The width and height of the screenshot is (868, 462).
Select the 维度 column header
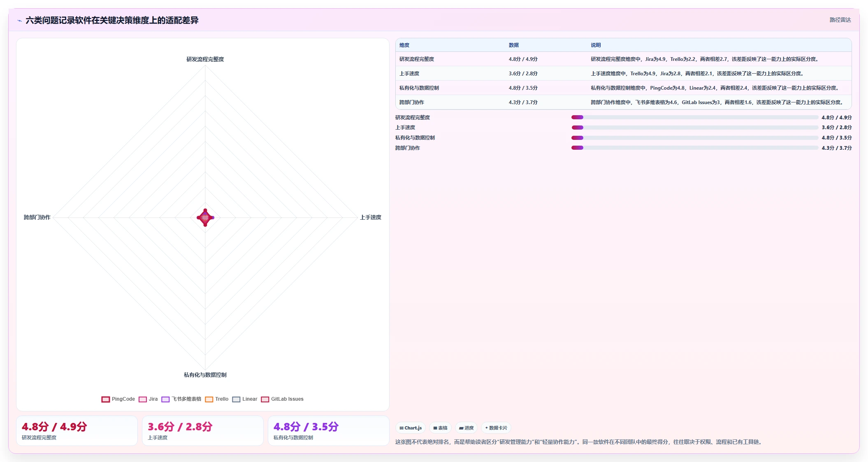404,45
